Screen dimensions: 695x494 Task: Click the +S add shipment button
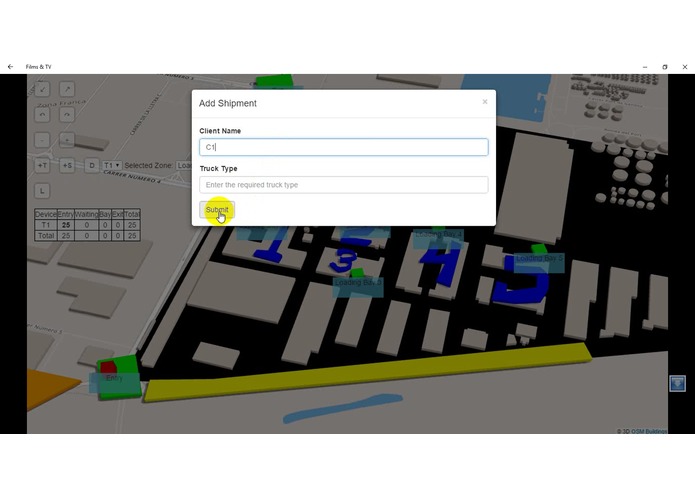67,165
